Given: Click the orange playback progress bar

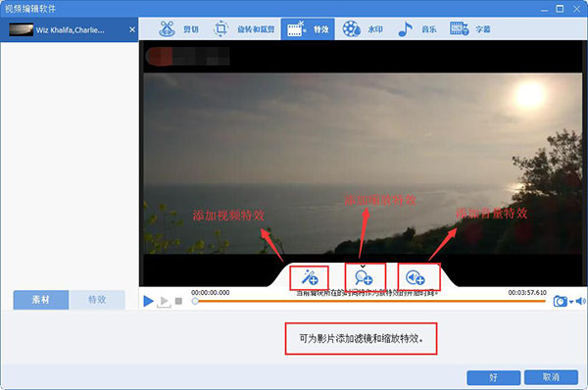Looking at the screenshot, I should pyautogui.click(x=369, y=301).
